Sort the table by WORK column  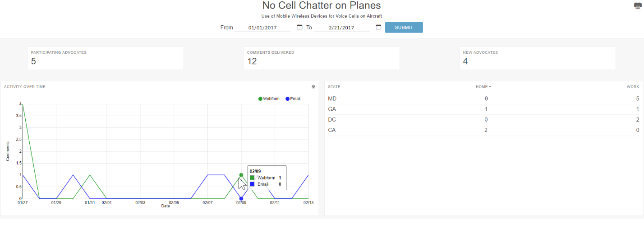(633, 87)
